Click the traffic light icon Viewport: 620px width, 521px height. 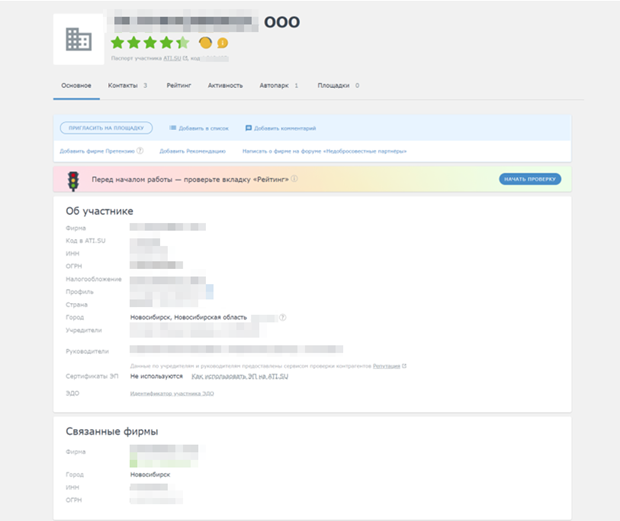(73, 181)
